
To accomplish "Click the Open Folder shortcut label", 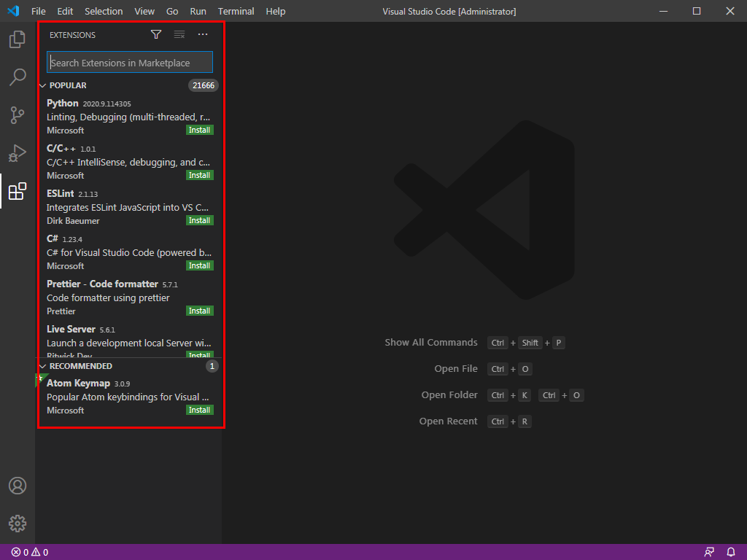I will 449,394.
